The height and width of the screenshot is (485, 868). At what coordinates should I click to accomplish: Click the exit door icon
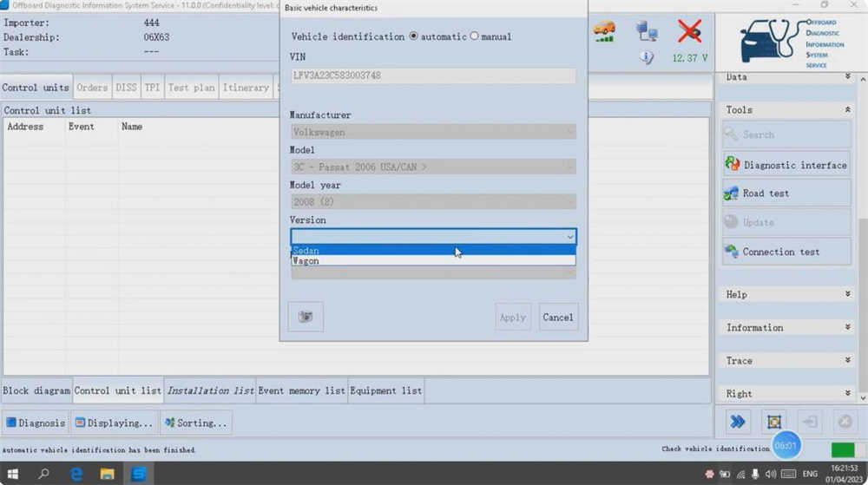(810, 422)
